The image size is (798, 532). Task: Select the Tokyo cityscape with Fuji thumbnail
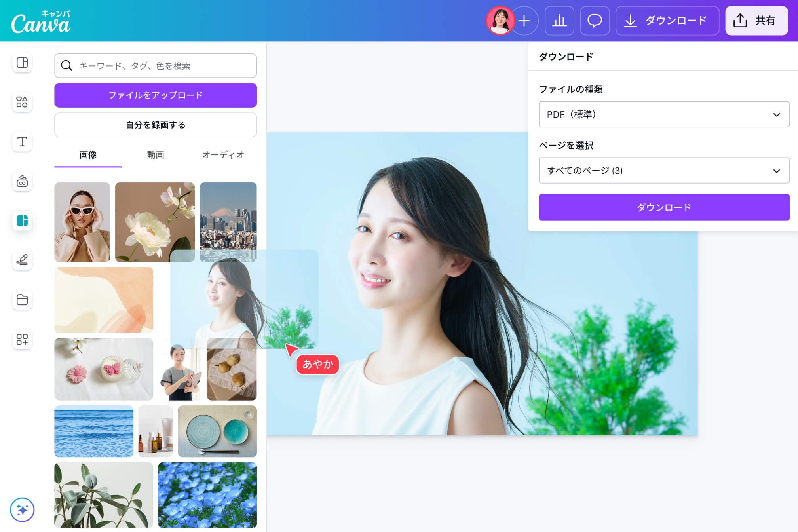[228, 222]
